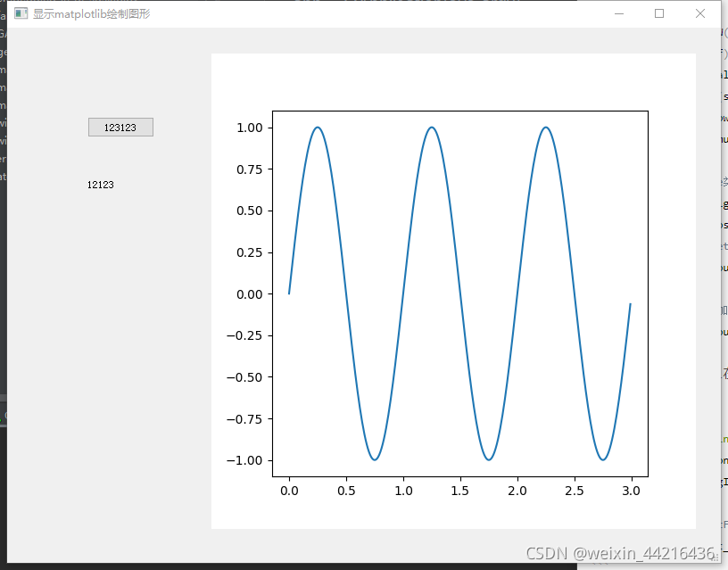
Task: Minimize the matplotlib display window
Action: [x=619, y=13]
